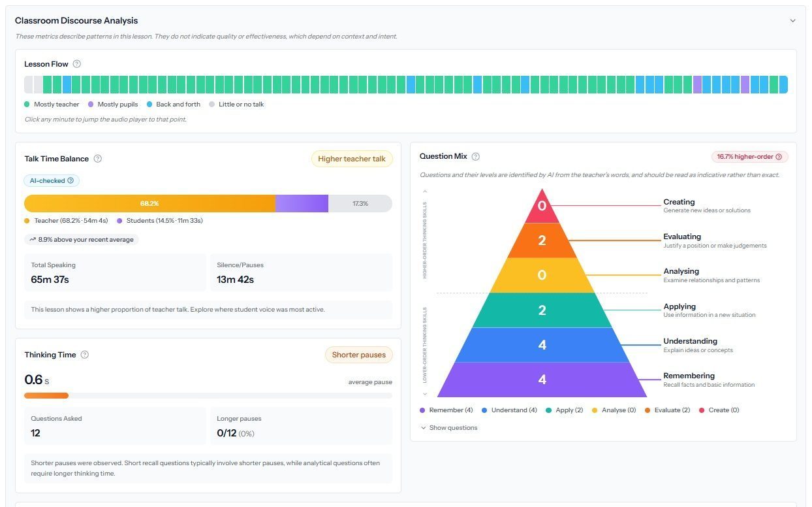Open the Question Mix help icon
The height and width of the screenshot is (507, 812).
476,156
